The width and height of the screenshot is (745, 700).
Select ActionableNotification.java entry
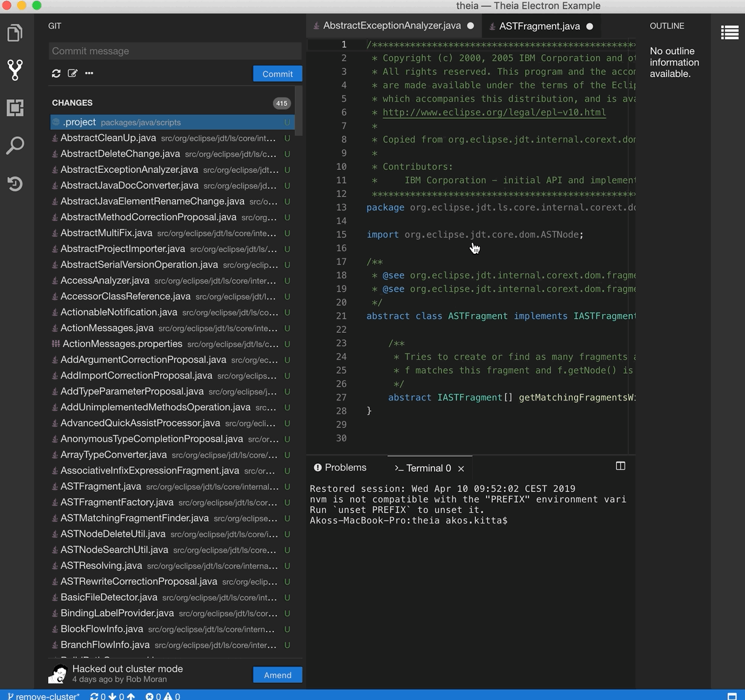coord(172,312)
